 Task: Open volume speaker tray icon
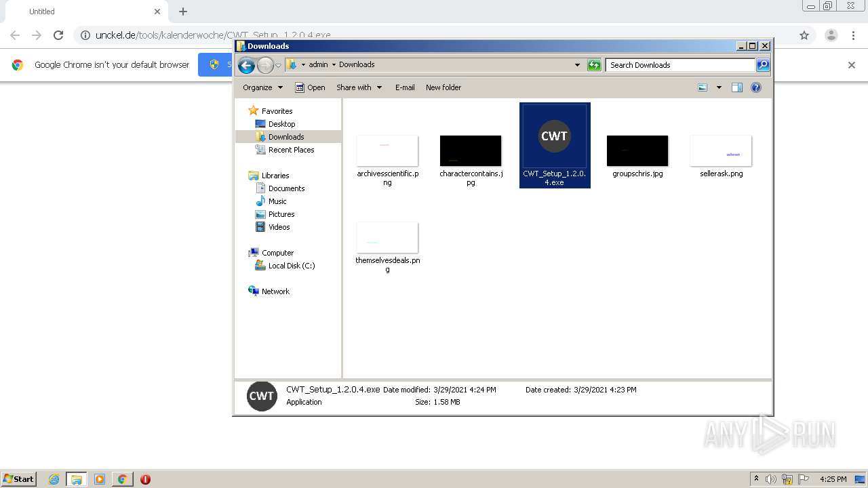point(771,479)
